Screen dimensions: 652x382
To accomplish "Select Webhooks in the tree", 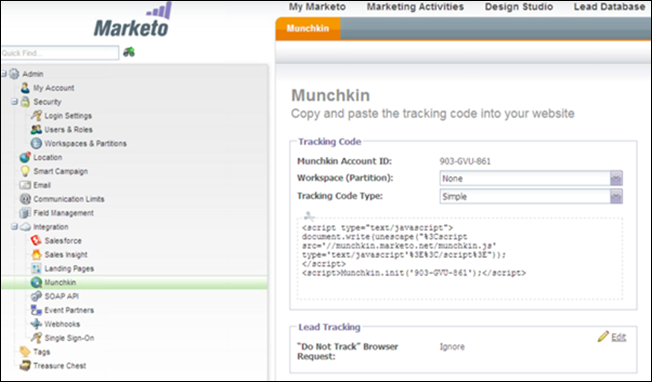I will tap(62, 324).
